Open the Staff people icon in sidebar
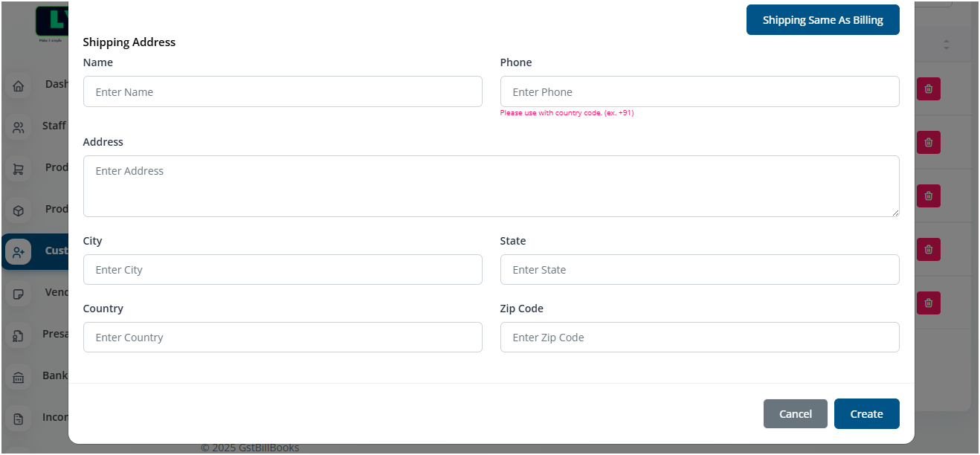The width and height of the screenshot is (980, 455). tap(19, 127)
